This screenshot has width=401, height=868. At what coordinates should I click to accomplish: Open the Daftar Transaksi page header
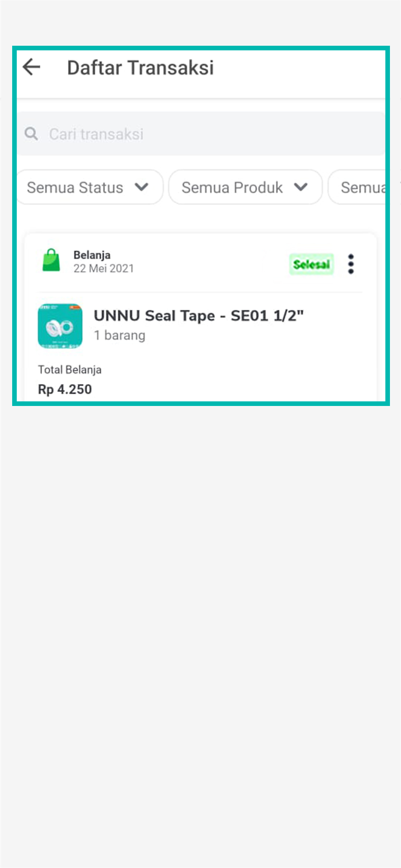click(x=141, y=67)
